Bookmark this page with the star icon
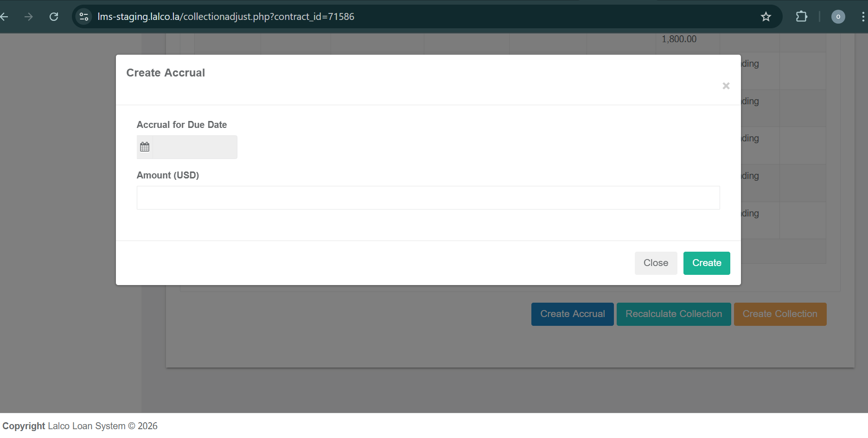 (766, 17)
